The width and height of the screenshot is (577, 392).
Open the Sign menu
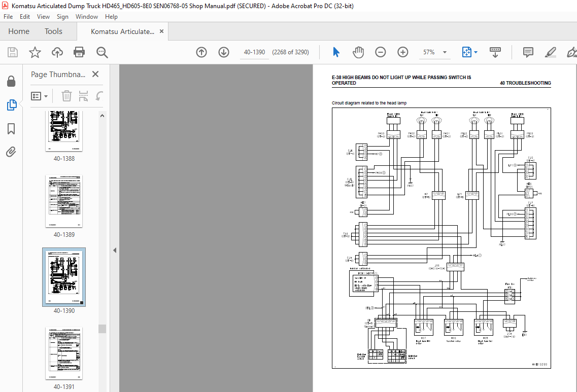[62, 17]
